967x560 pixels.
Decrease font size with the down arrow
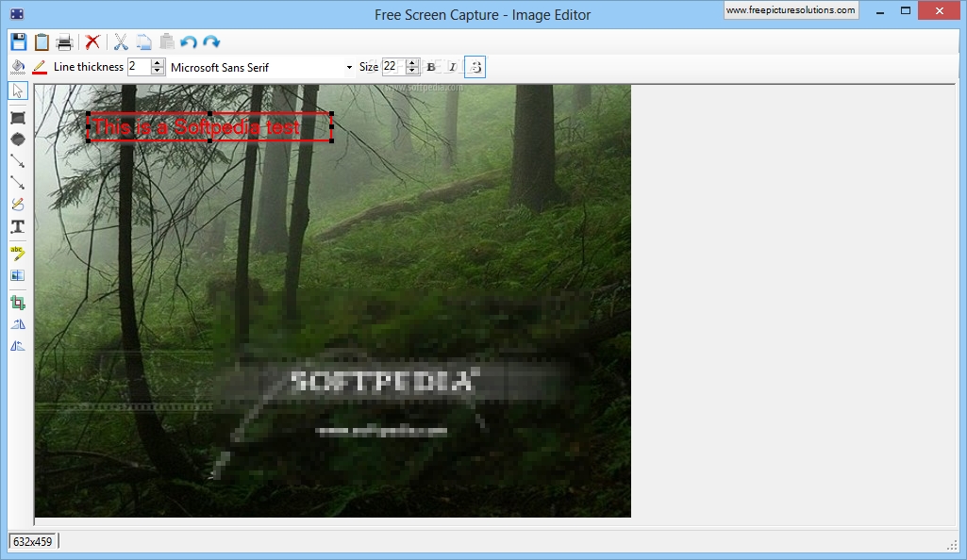click(x=412, y=71)
